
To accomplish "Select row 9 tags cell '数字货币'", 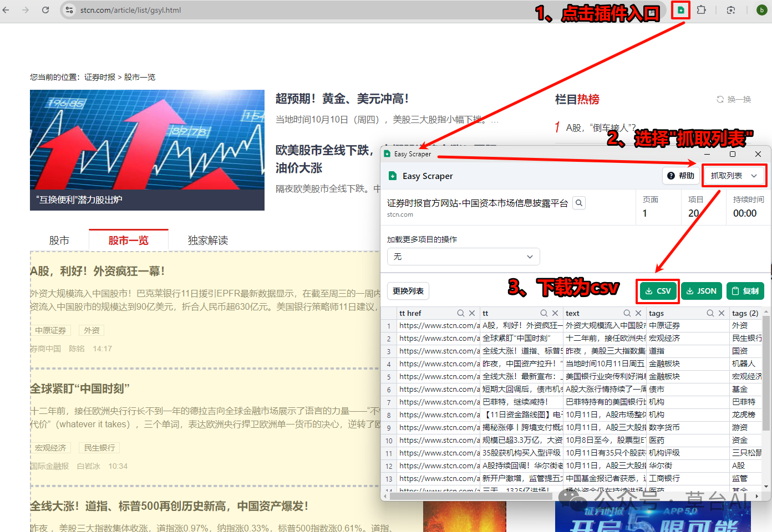I will [x=688, y=428].
